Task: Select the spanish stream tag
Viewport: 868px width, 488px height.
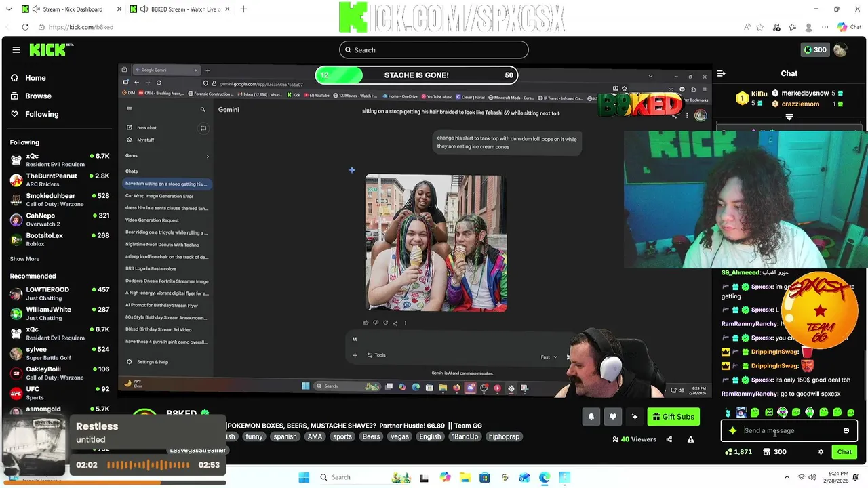Action: pyautogui.click(x=285, y=436)
